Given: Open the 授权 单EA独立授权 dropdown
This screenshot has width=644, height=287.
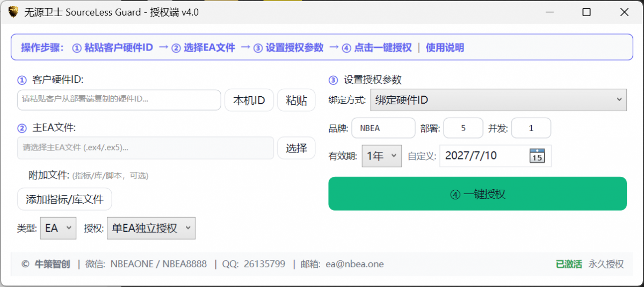Looking at the screenshot, I should [151, 228].
